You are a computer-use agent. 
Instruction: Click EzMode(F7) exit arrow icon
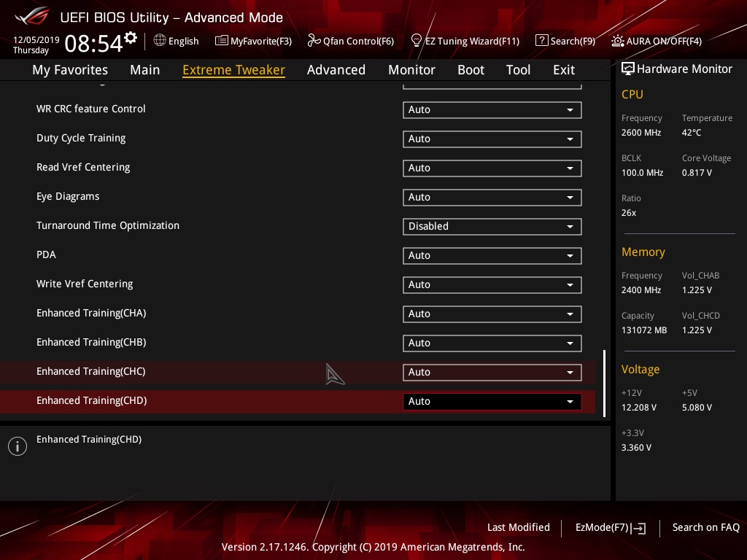(638, 528)
